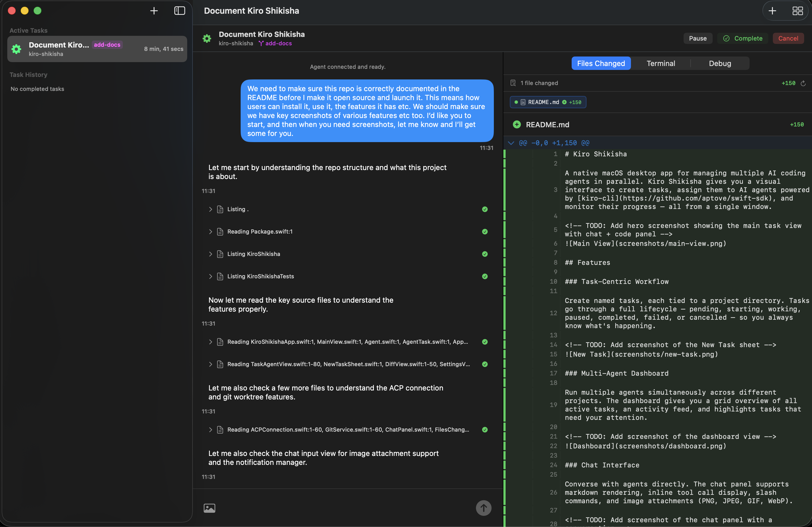This screenshot has width=812, height=527.
Task: Click the document icon beside Listing KiroShikisha
Action: (220, 254)
